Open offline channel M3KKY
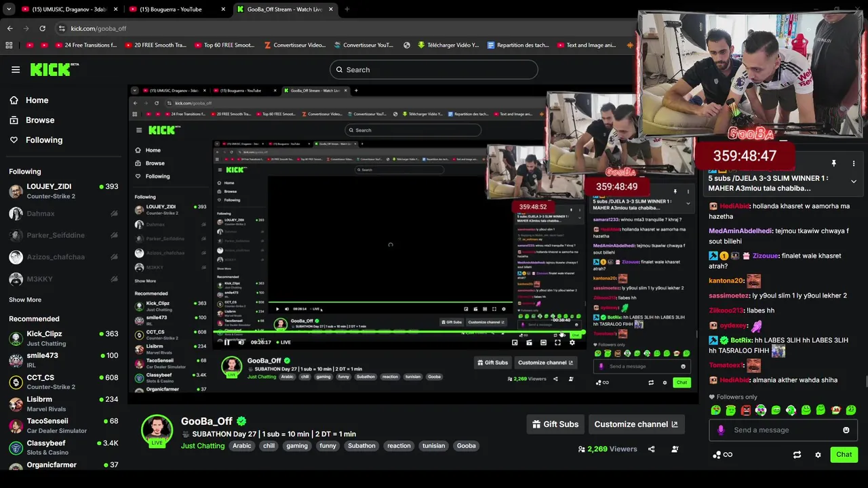The image size is (868, 488). [x=64, y=279]
